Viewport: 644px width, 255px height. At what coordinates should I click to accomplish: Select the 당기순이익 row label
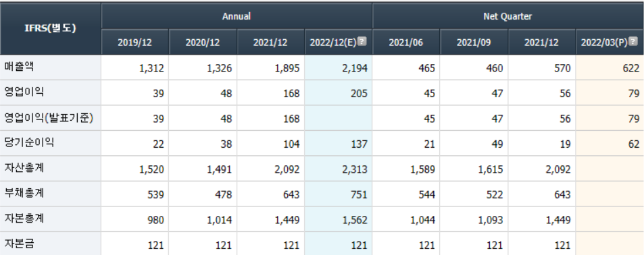click(x=29, y=142)
